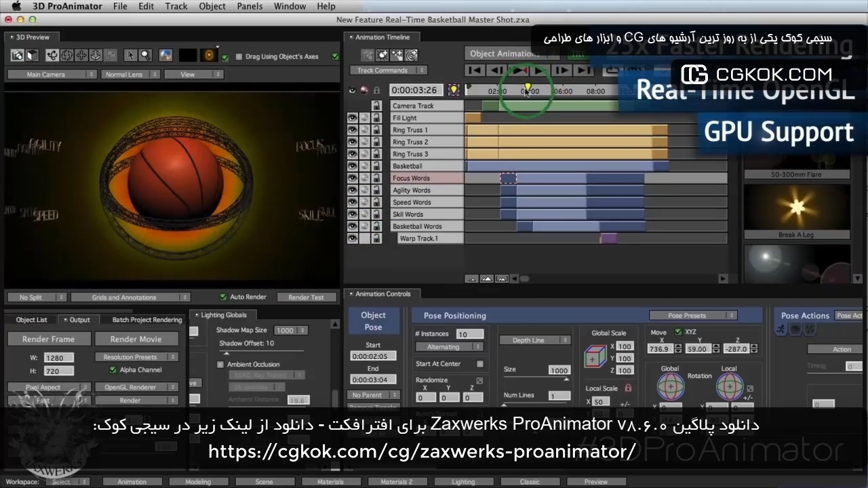Hide the Basketball track using its eye

(x=352, y=166)
